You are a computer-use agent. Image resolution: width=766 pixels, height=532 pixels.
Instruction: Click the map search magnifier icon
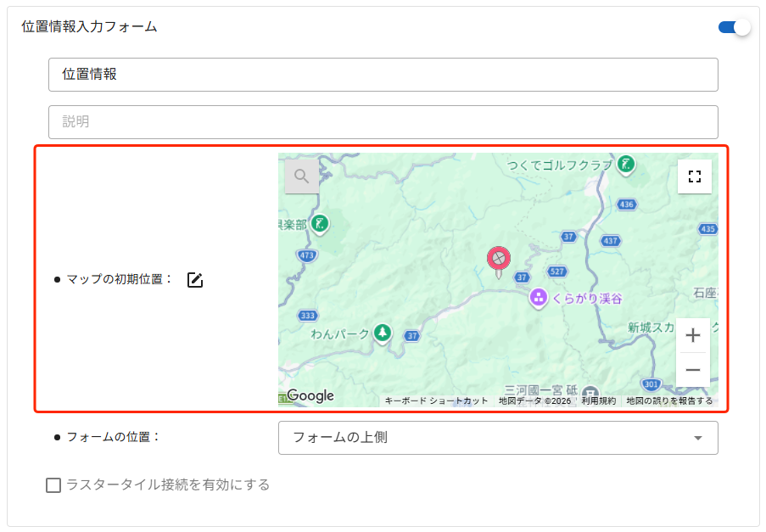[301, 176]
